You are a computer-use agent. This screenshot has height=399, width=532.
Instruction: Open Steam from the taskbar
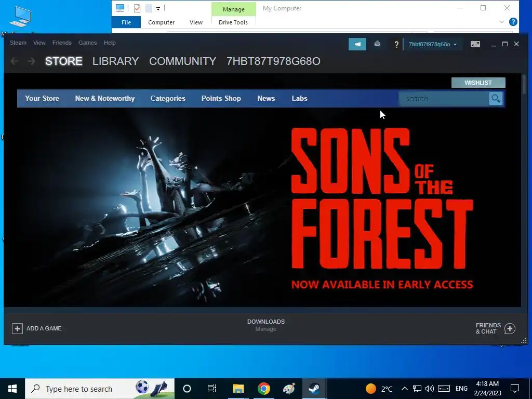pos(314,389)
